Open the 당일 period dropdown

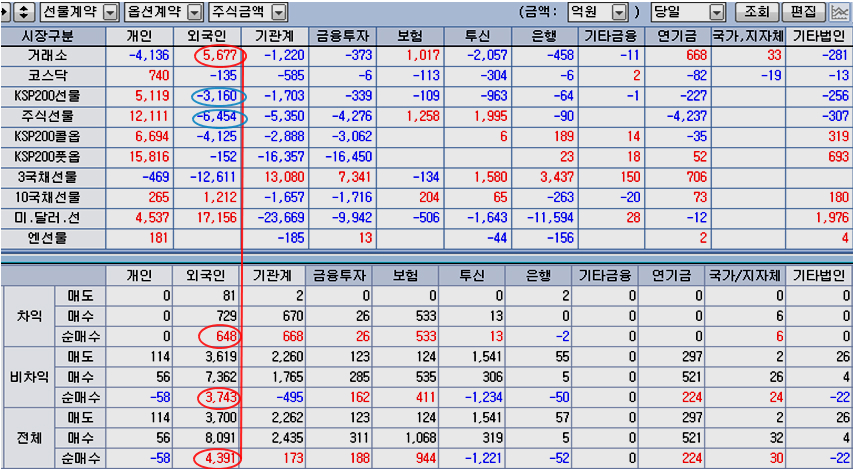tap(716, 12)
